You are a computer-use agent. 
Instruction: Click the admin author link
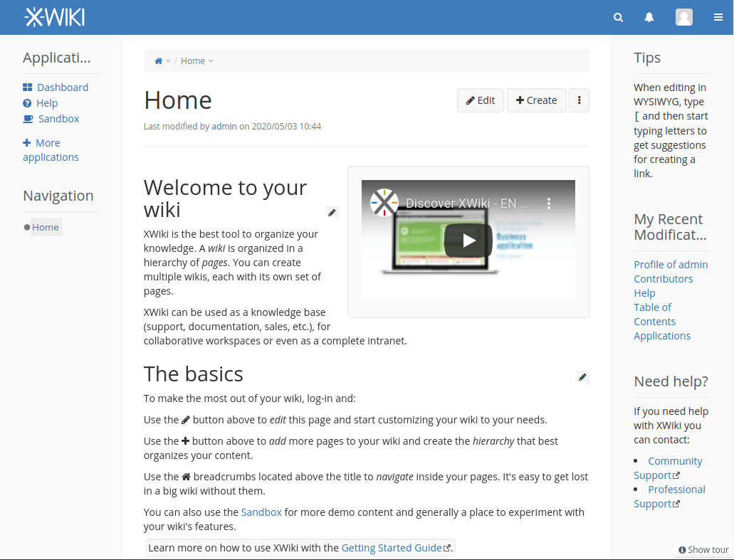[x=224, y=127]
